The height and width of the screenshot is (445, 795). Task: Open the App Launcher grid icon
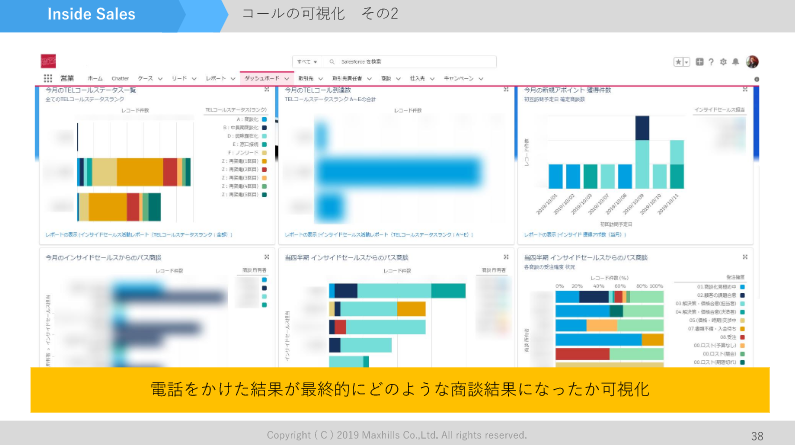[x=48, y=78]
